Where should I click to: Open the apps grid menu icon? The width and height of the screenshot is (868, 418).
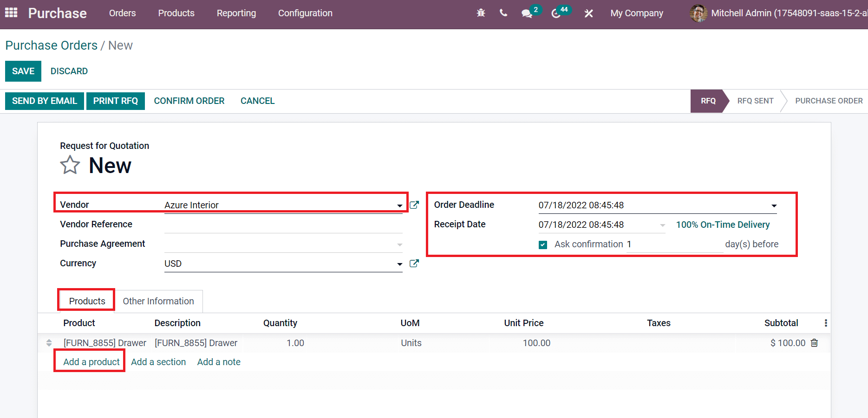(11, 13)
